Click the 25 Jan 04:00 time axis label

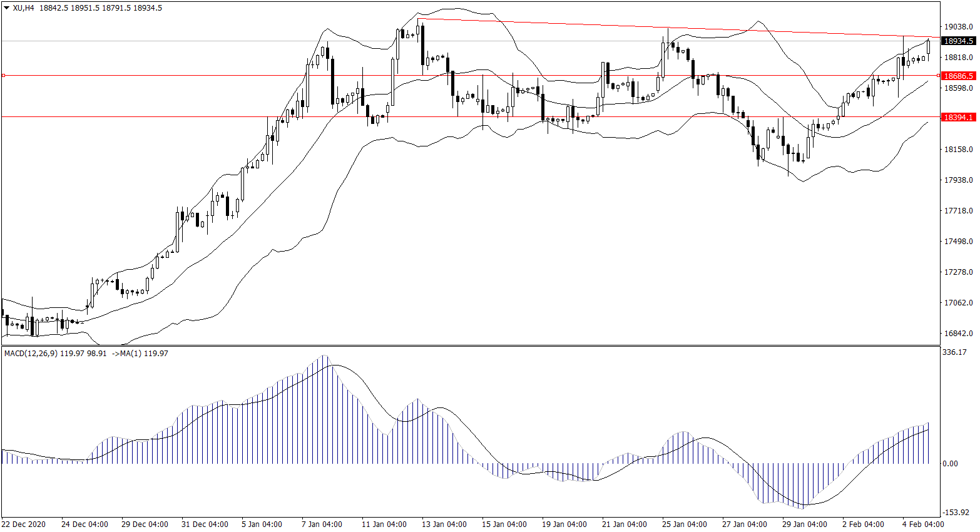(685, 524)
